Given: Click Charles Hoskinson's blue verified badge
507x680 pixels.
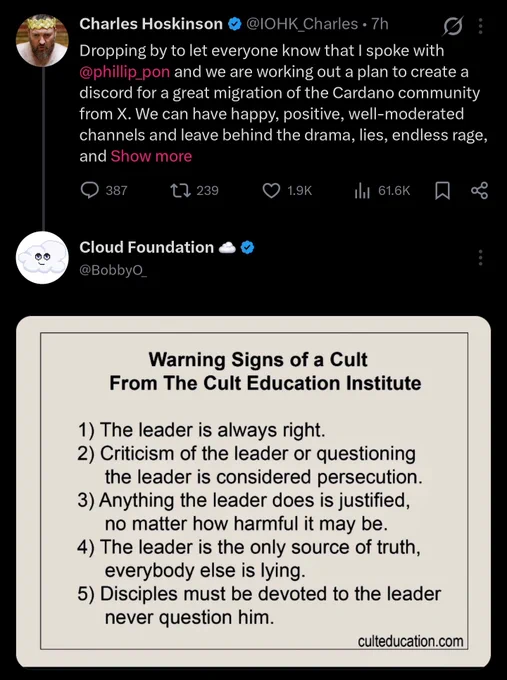Looking at the screenshot, I should tap(235, 24).
